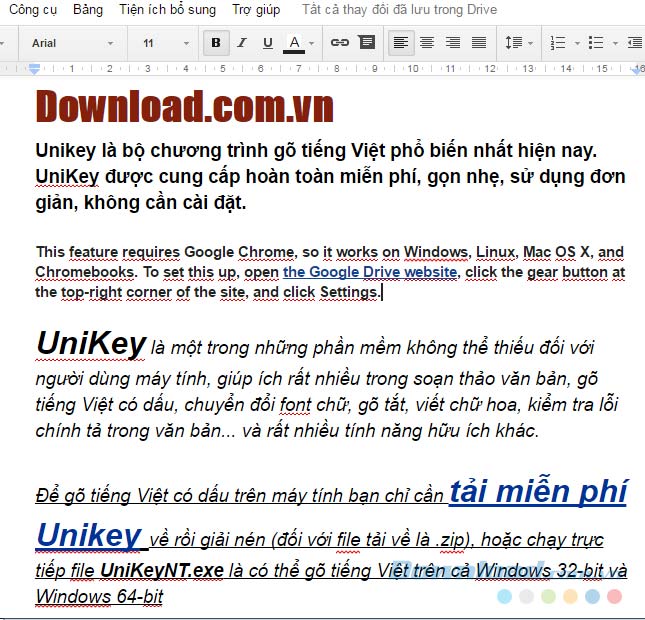Viewport: 645px width, 620px height.
Task: Open Bảng menu
Action: coord(88,9)
